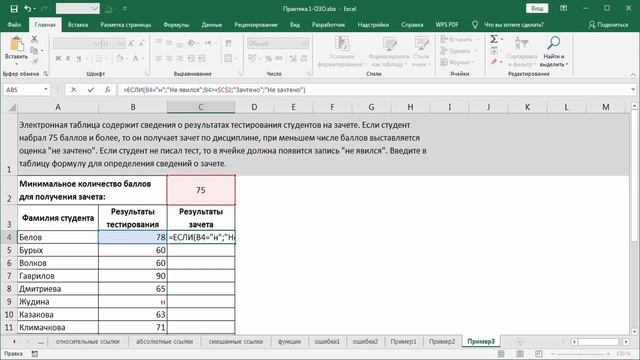Viewport: 640px width, 360px height.
Task: Add a new sheet with the plus icon
Action: [519, 341]
